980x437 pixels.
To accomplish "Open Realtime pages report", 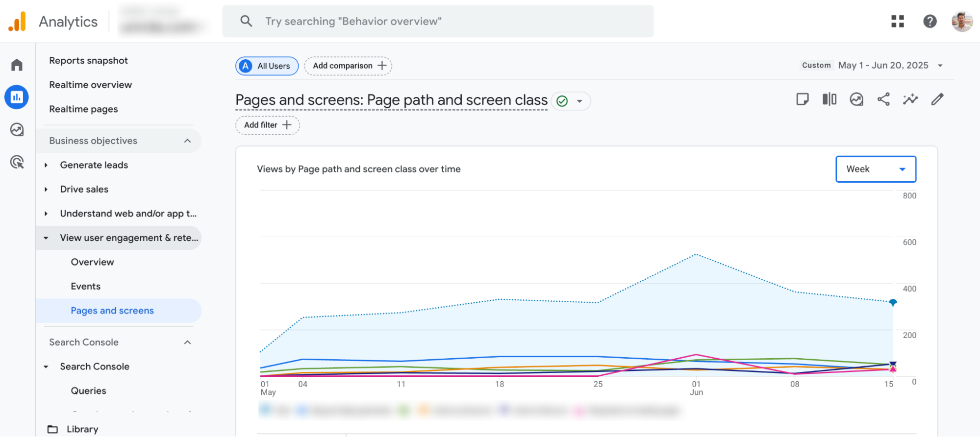I will [83, 109].
